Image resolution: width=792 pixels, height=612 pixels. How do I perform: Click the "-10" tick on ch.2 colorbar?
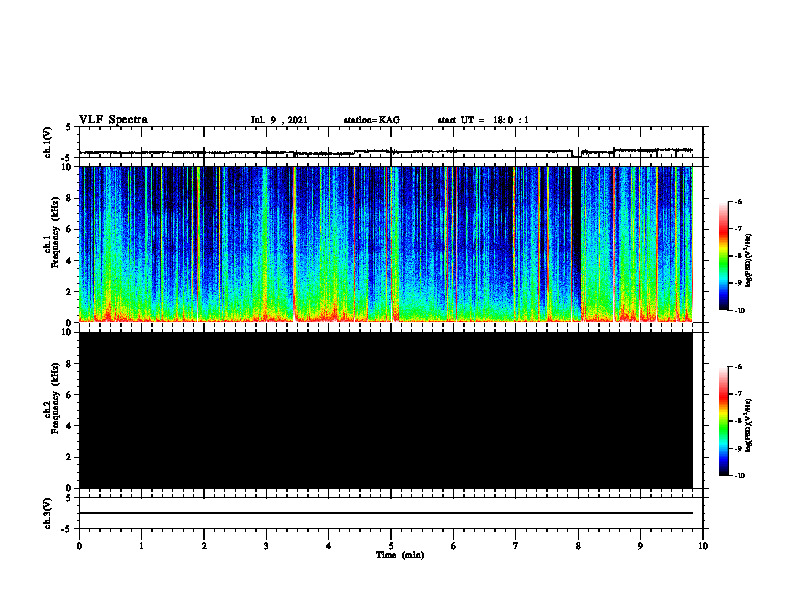(739, 475)
